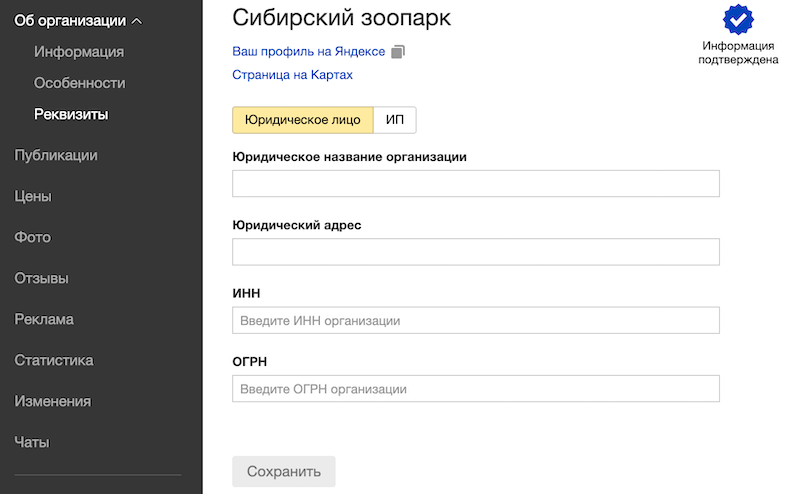Image resolution: width=800 pixels, height=494 pixels.
Task: Select Реквизиты in sidebar
Action: 71,114
